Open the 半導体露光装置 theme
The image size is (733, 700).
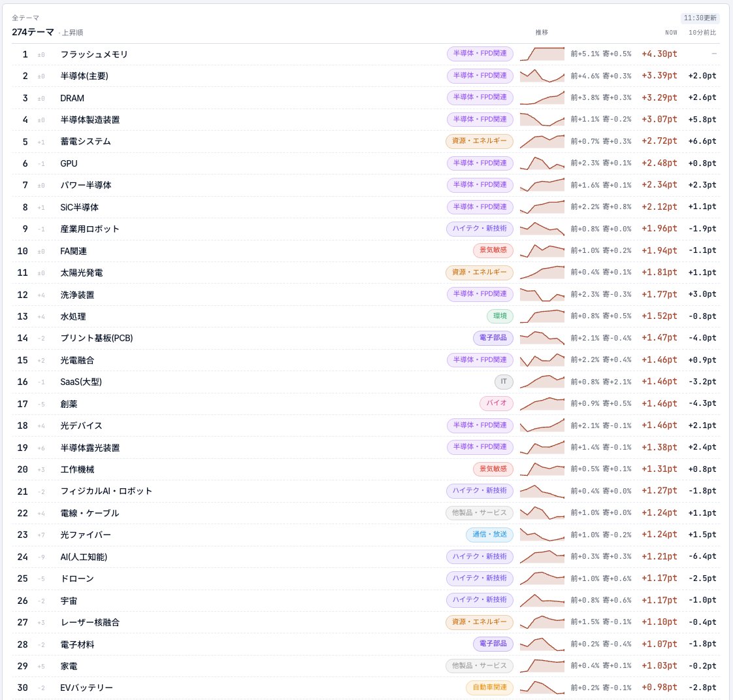coord(90,448)
